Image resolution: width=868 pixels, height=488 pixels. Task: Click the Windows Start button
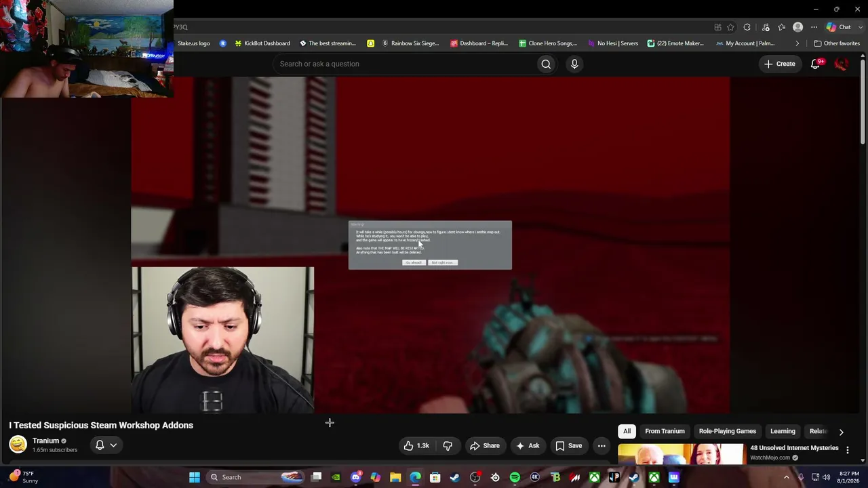pyautogui.click(x=195, y=477)
